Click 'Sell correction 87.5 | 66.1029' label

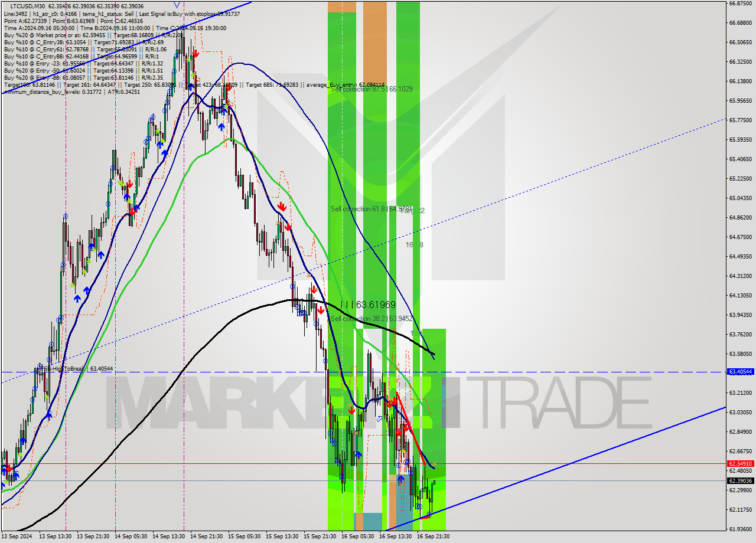372,89
